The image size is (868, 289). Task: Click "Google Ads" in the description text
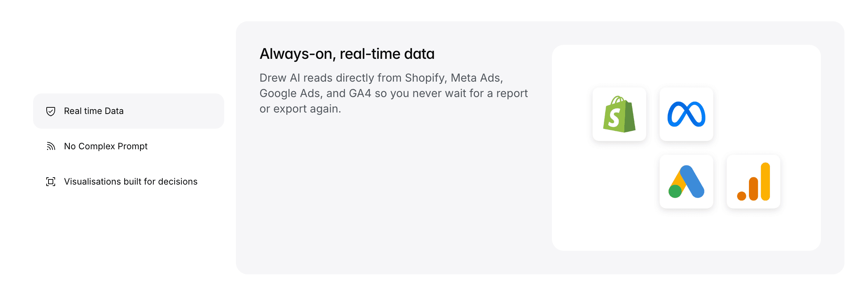pyautogui.click(x=291, y=93)
